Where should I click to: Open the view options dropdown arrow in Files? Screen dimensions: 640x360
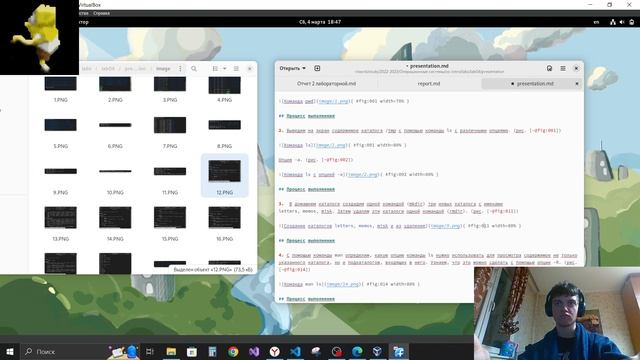click(x=224, y=69)
